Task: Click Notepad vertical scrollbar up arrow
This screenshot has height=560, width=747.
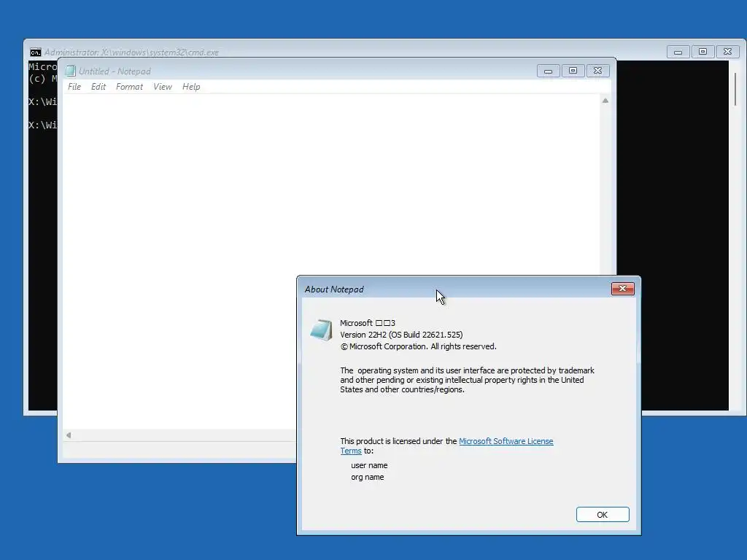Action: (605, 101)
